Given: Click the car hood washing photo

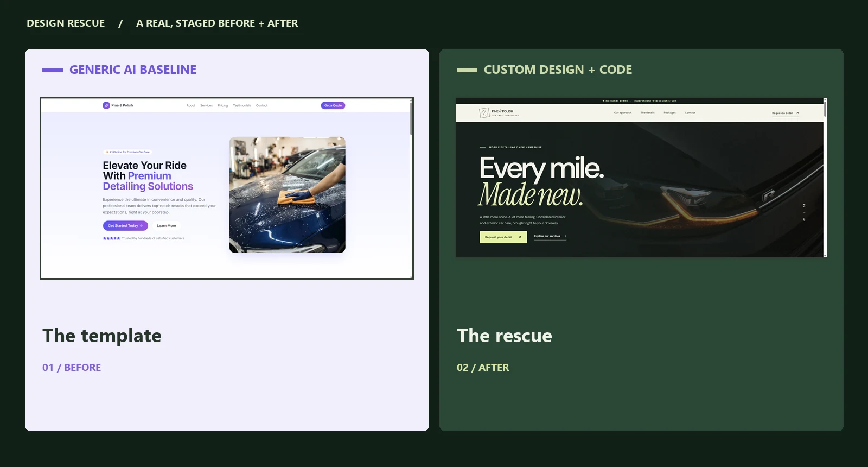Looking at the screenshot, I should [x=288, y=194].
